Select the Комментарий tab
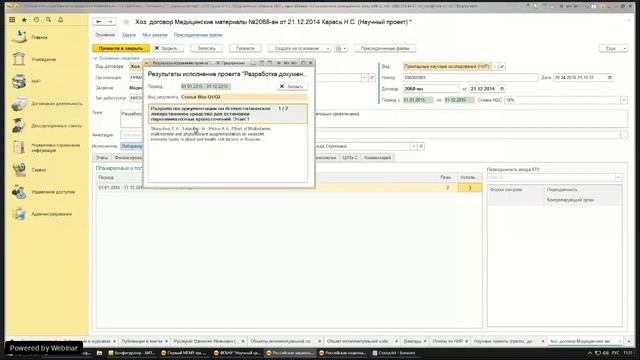The height and width of the screenshot is (360, 640). point(378,158)
